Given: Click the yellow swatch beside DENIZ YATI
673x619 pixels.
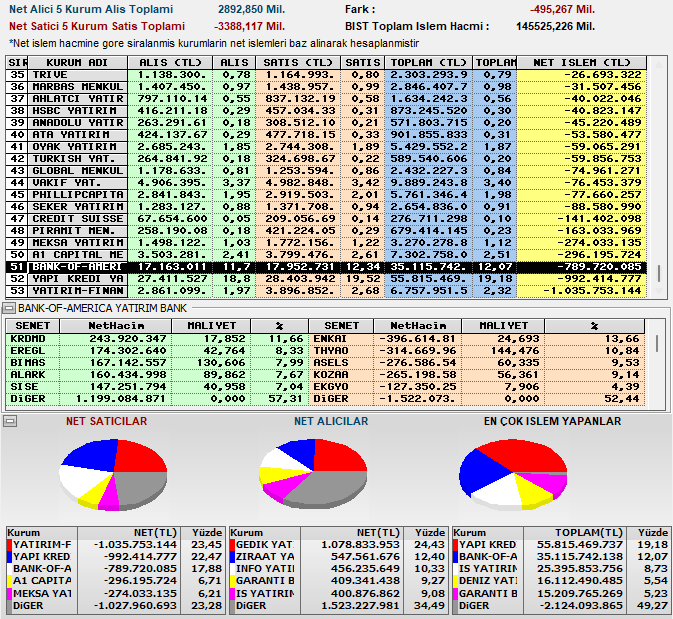Looking at the screenshot, I should click(456, 581).
